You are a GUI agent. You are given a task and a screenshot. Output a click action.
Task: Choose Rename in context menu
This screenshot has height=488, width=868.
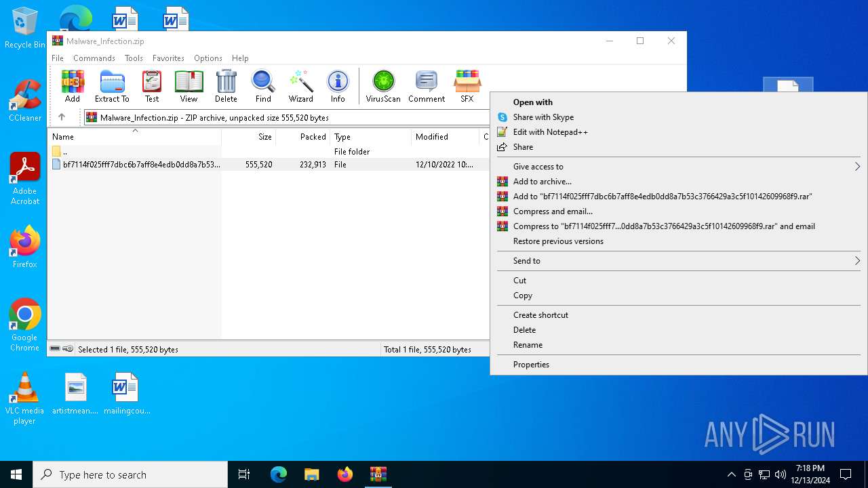[x=678, y=345]
